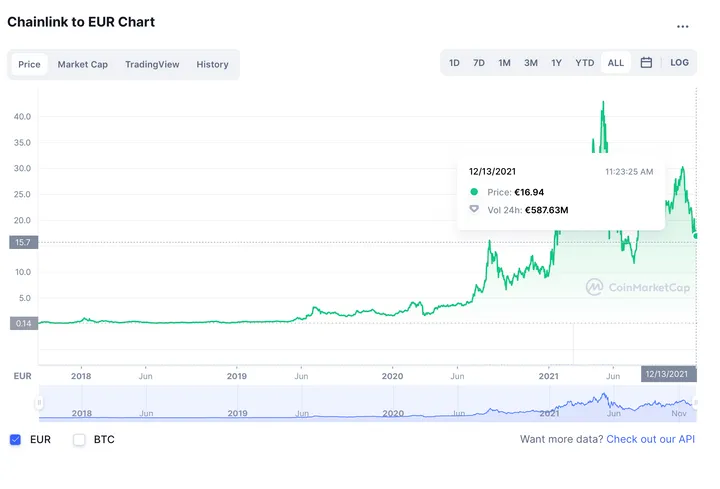Select the History tab
Image resolution: width=720 pixels, height=489 pixels.
[x=212, y=65]
